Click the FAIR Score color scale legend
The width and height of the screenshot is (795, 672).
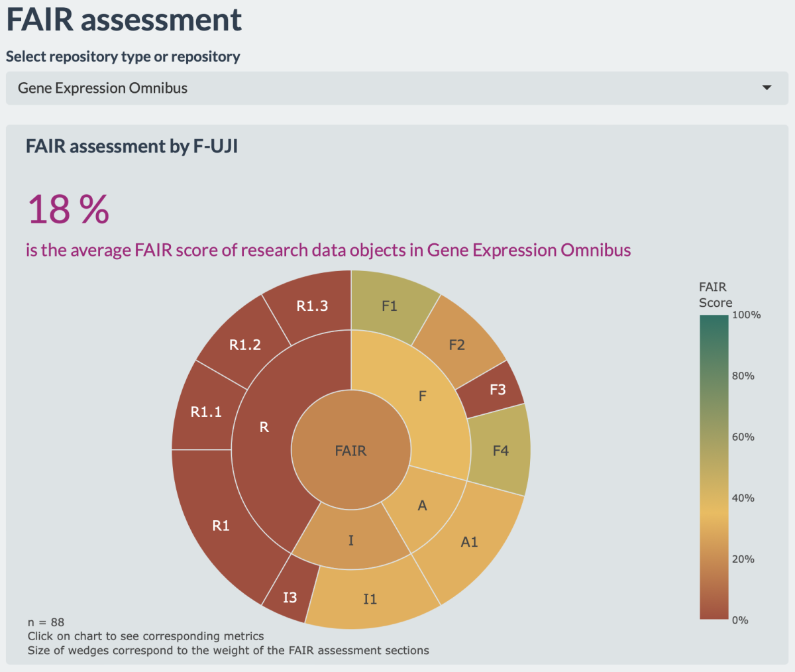(713, 467)
